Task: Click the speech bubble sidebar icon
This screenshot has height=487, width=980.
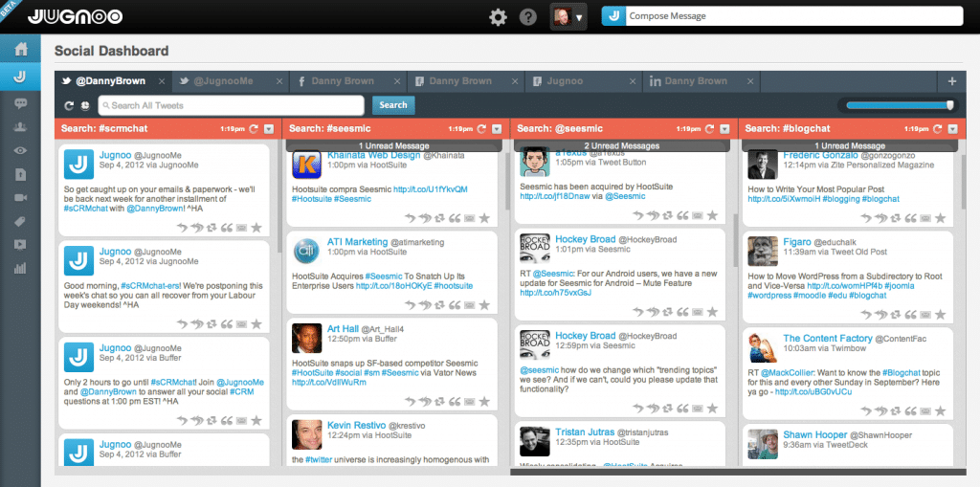Action: [20, 102]
